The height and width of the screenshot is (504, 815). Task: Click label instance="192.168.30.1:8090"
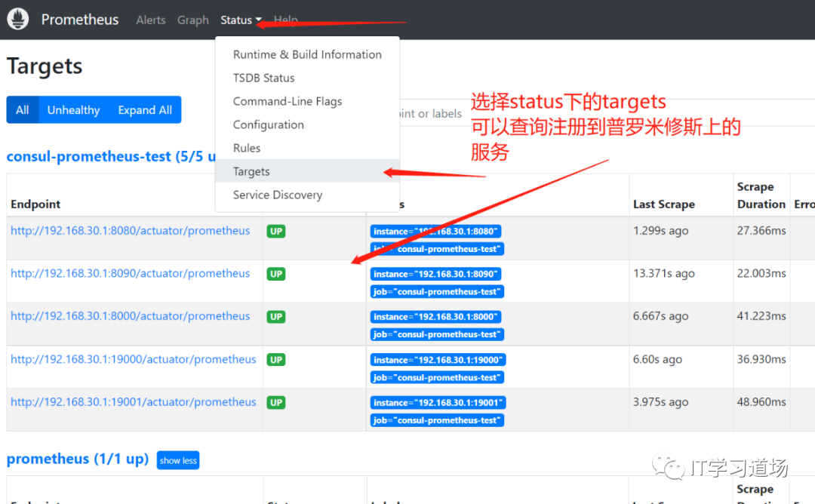tap(435, 274)
